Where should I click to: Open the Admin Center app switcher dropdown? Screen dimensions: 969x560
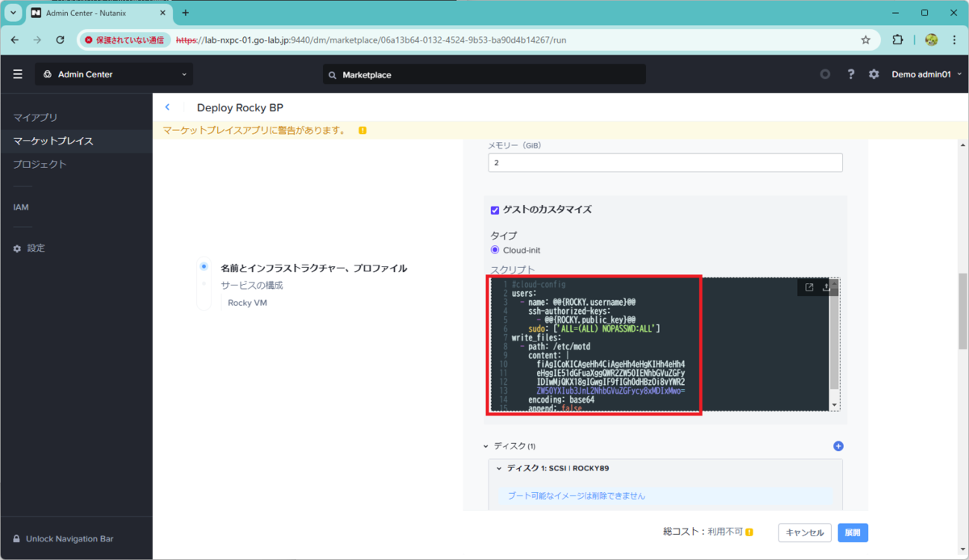point(114,74)
